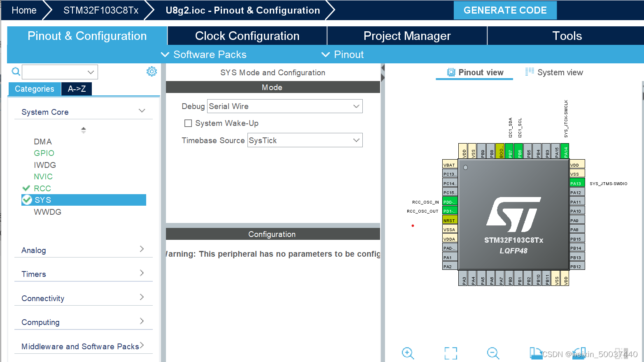The height and width of the screenshot is (362, 644).
Task: Click the STM32F103C8Tx chip body
Action: click(x=513, y=215)
